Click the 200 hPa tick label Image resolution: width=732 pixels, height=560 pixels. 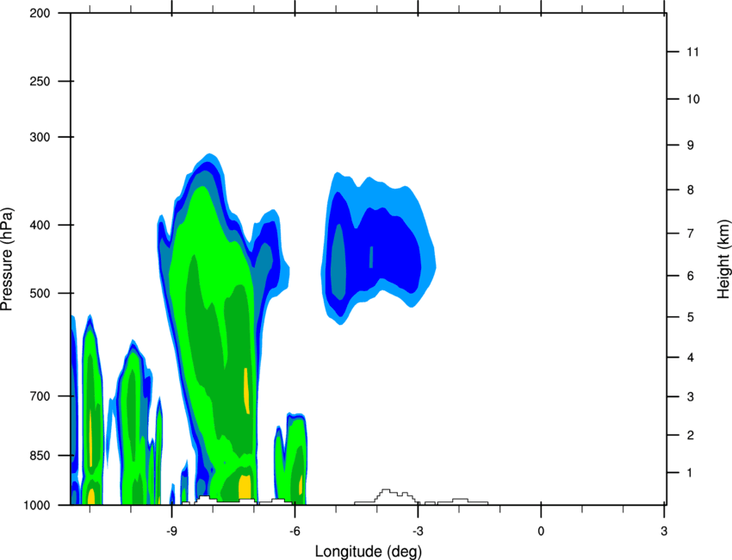tap(40, 13)
